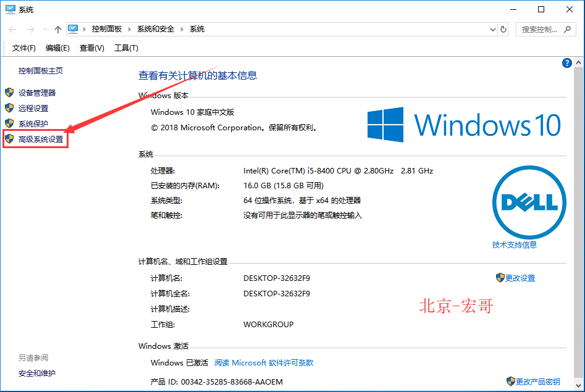Click the computer icon in the address bar

[73, 29]
